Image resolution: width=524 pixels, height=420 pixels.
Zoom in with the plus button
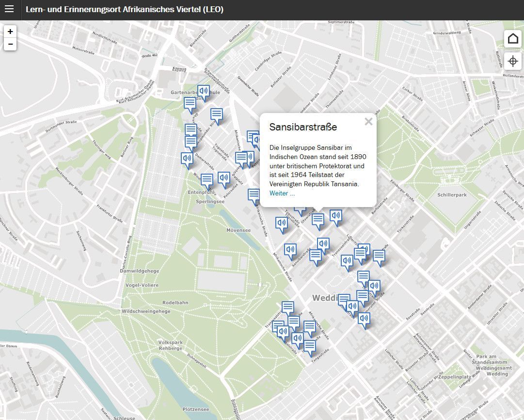pyautogui.click(x=10, y=32)
